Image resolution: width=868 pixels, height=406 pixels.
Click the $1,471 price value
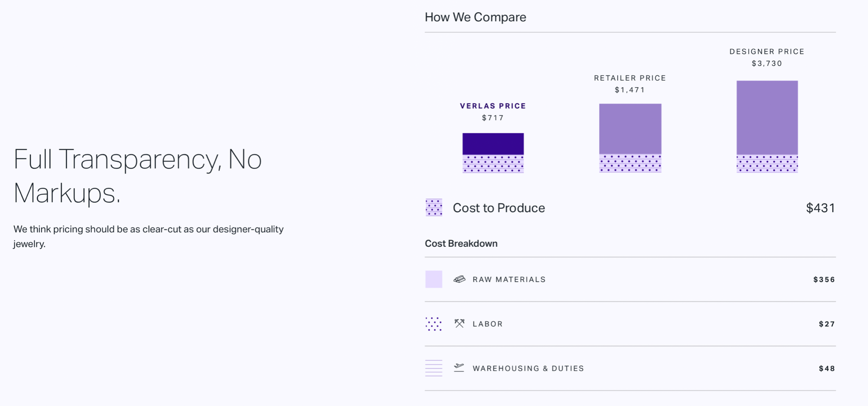click(630, 90)
